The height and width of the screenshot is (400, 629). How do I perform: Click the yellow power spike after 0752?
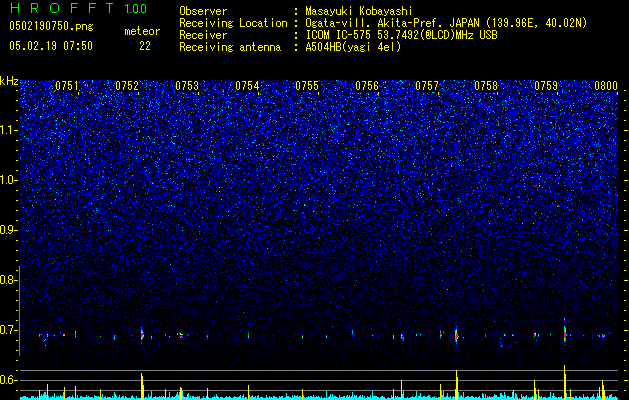pos(142,386)
